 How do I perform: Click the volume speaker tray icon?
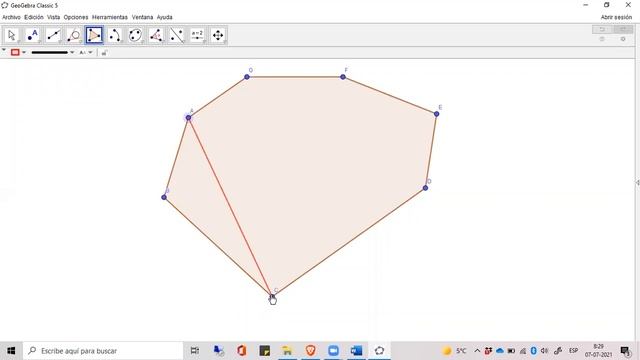[544, 351]
